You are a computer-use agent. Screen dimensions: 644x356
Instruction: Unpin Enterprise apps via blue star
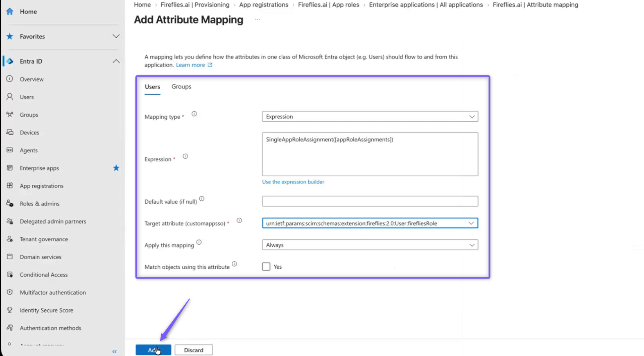tap(116, 168)
